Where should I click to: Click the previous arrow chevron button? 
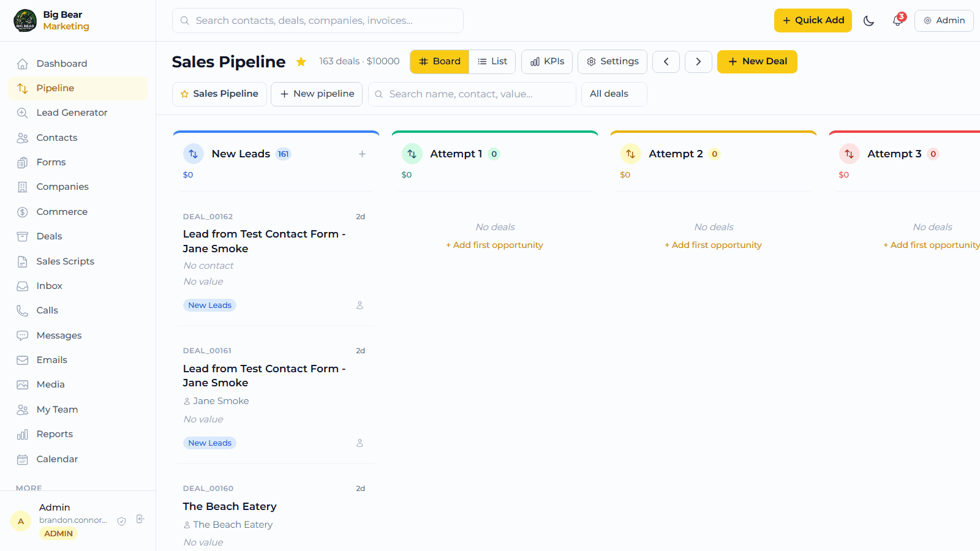[x=666, y=61]
